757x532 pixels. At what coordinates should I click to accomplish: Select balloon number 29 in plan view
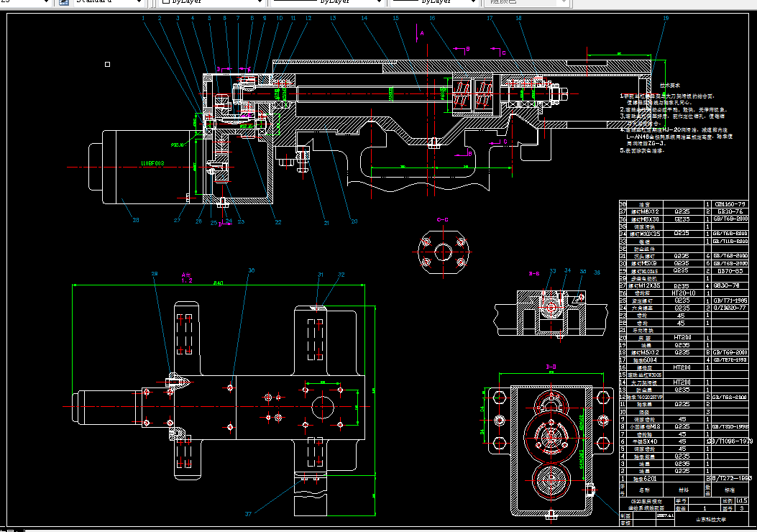point(155,274)
